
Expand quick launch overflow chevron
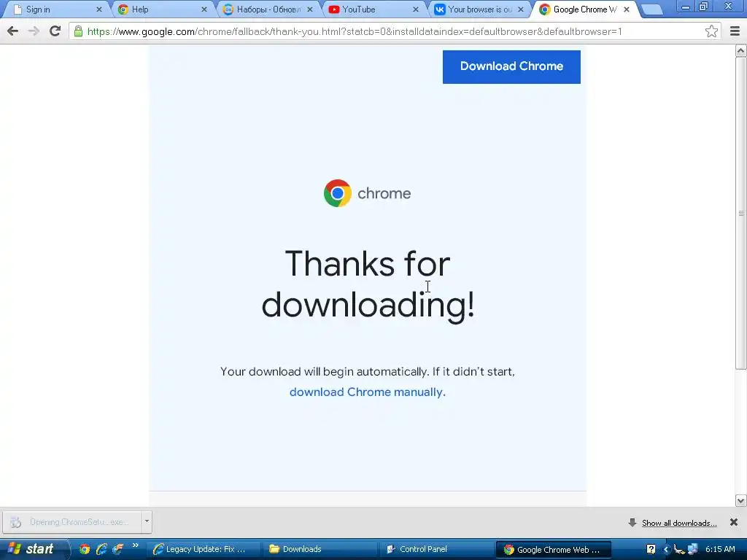(x=135, y=545)
